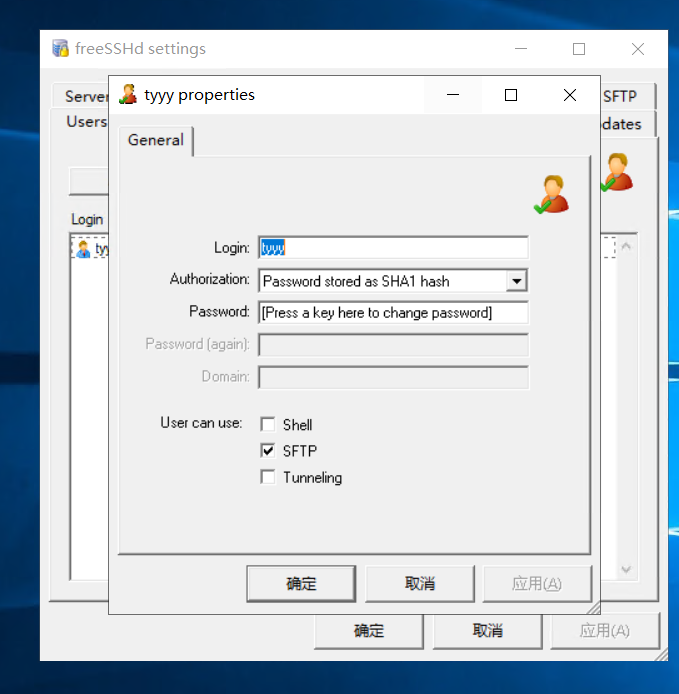Click the Authorization combo box showing SHA1 hash

coord(393,281)
